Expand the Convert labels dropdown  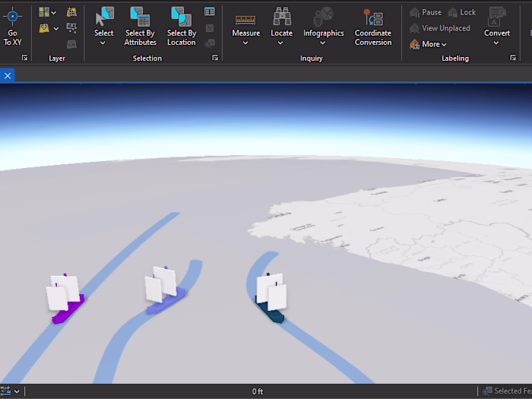(x=496, y=43)
